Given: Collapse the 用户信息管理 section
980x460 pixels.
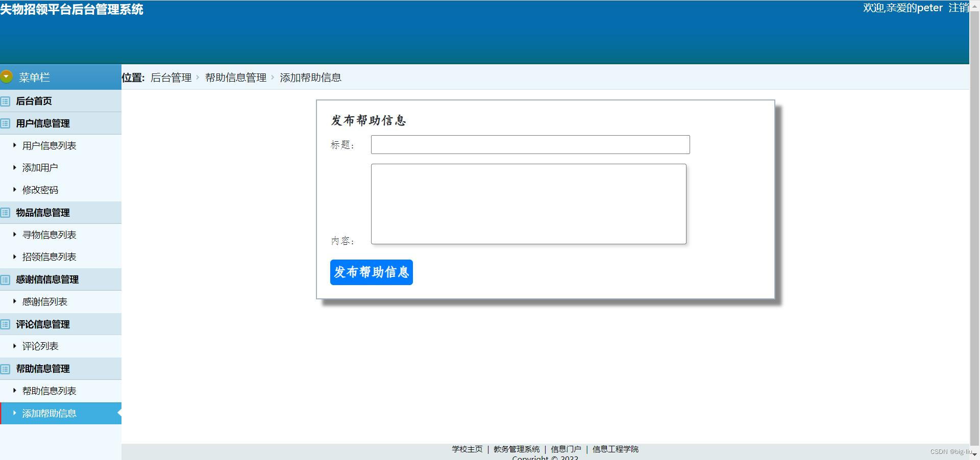Looking at the screenshot, I should pos(61,123).
